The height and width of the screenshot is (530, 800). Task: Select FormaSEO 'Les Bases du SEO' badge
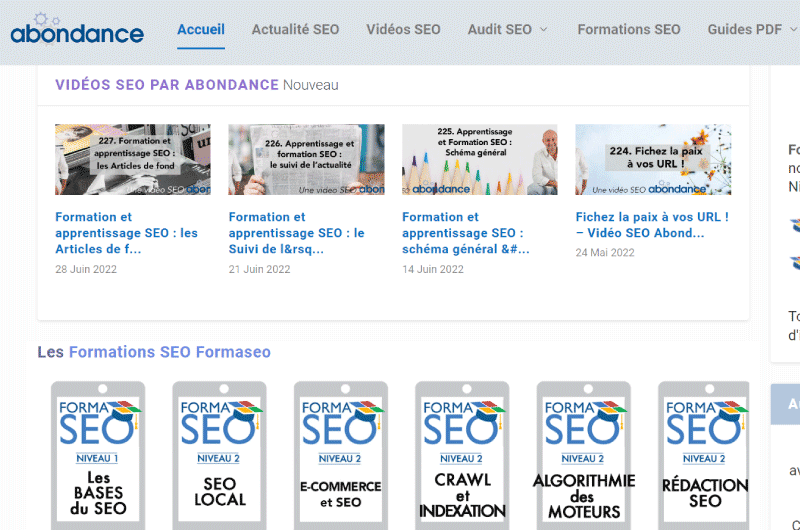[x=98, y=456]
